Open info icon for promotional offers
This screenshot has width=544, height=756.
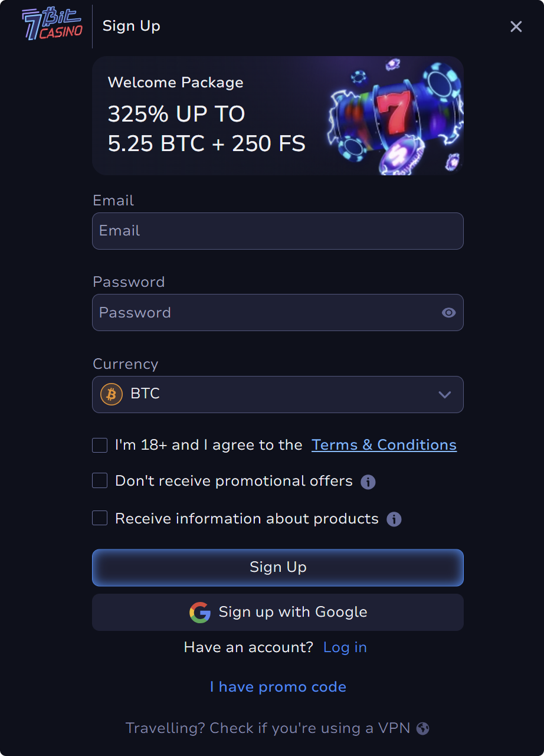click(x=368, y=482)
